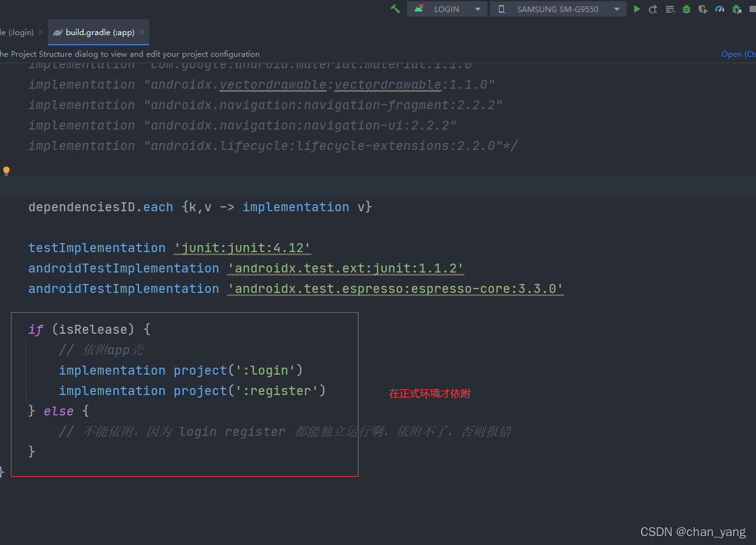Click the 不能依附 login register comment line
The height and width of the screenshot is (545, 756).
285,431
